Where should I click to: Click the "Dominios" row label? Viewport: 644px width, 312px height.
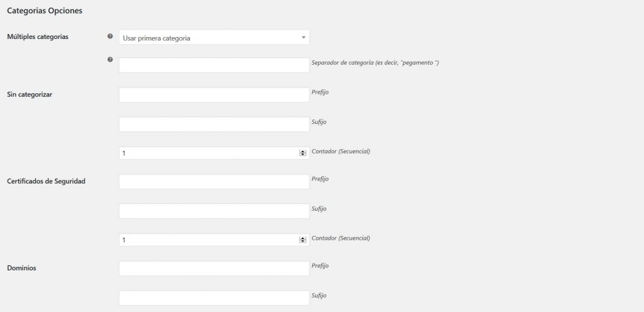(x=21, y=268)
